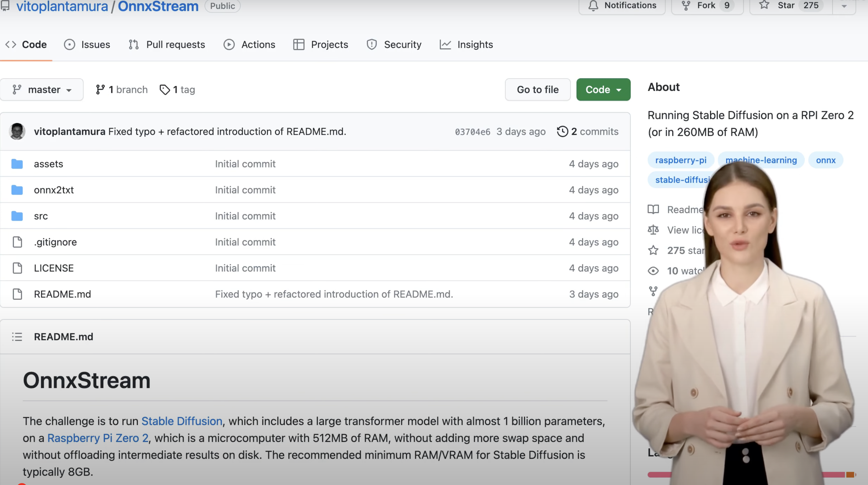Click the tag icon next to 1 tag
868x485 pixels.
(x=165, y=90)
